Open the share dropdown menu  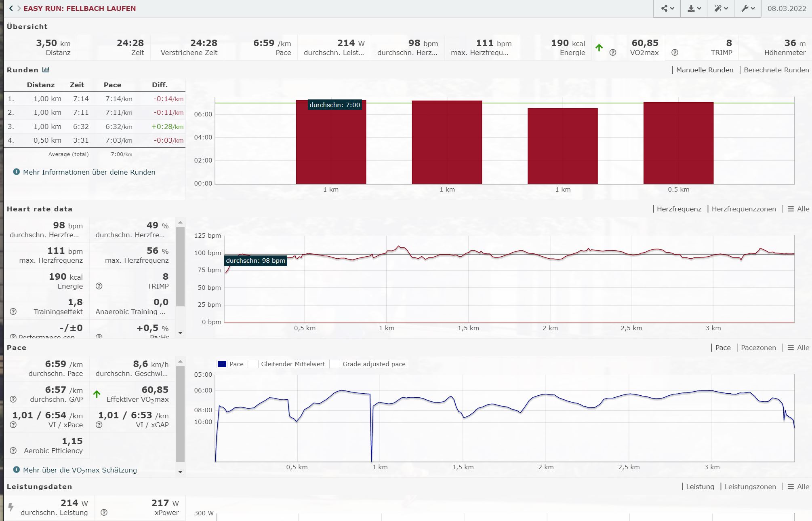point(667,8)
